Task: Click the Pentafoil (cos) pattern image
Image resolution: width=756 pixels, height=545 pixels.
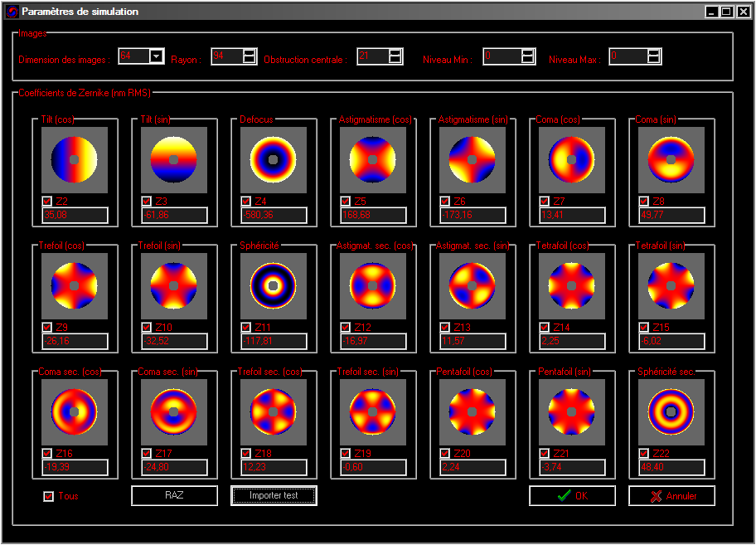Action: [472, 412]
